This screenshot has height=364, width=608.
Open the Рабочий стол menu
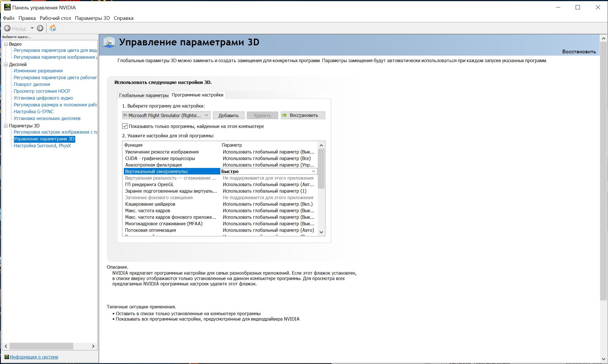55,18
